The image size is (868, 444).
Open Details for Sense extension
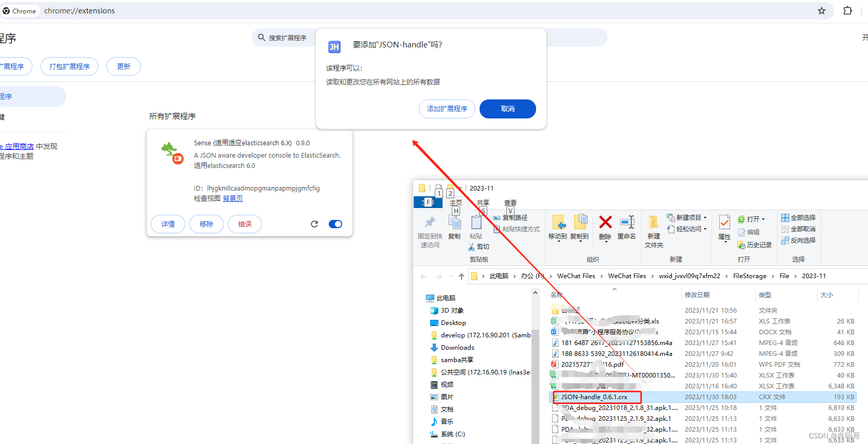(x=168, y=224)
